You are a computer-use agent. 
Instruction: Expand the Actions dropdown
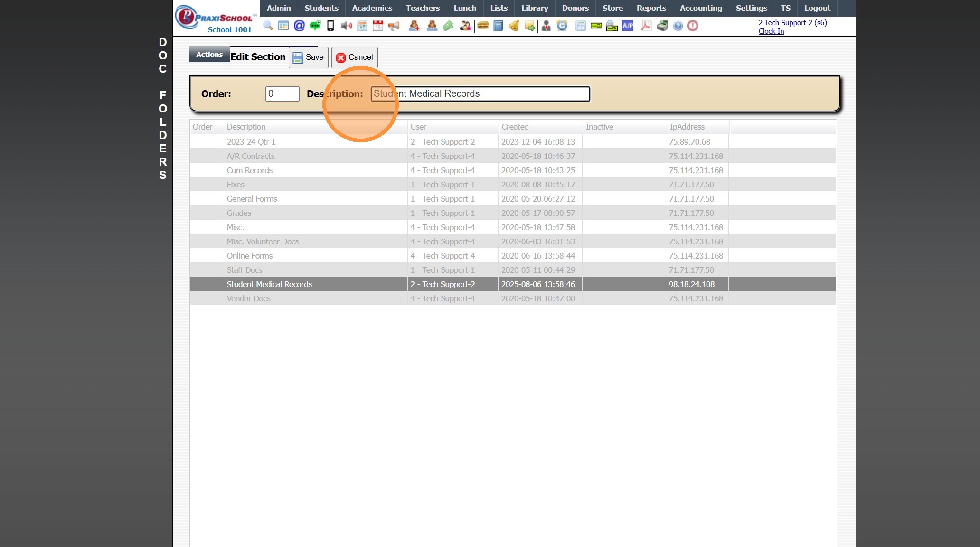[209, 55]
